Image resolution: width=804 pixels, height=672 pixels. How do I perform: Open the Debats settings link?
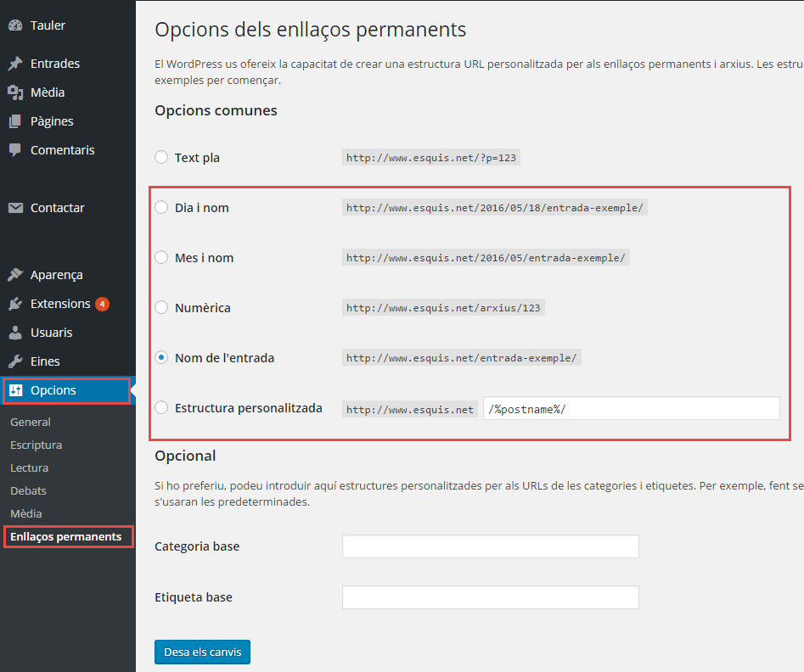(28, 490)
